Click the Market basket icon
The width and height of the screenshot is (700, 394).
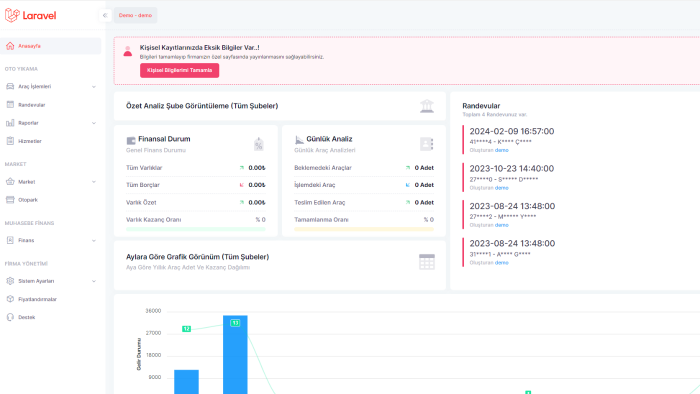(10, 182)
